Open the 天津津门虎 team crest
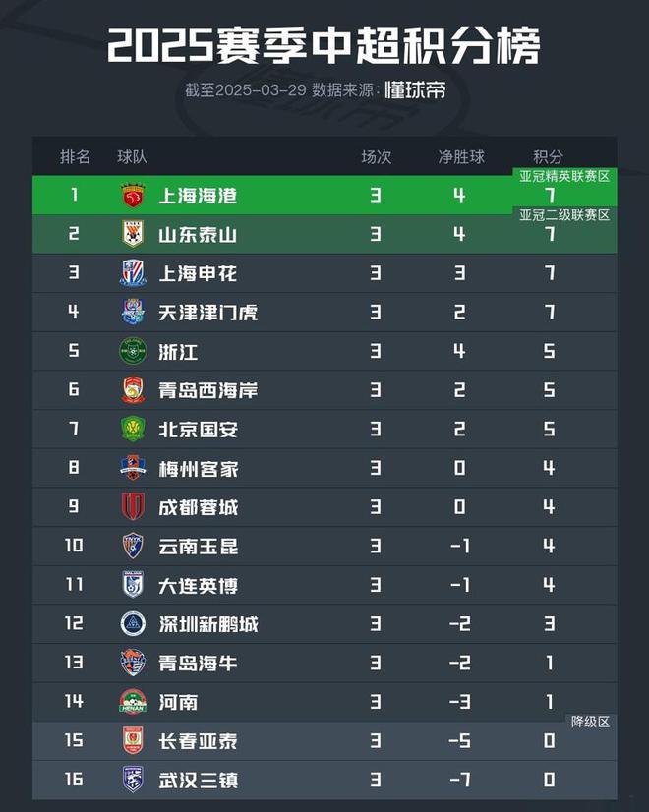The height and width of the screenshot is (812, 649). tap(133, 312)
